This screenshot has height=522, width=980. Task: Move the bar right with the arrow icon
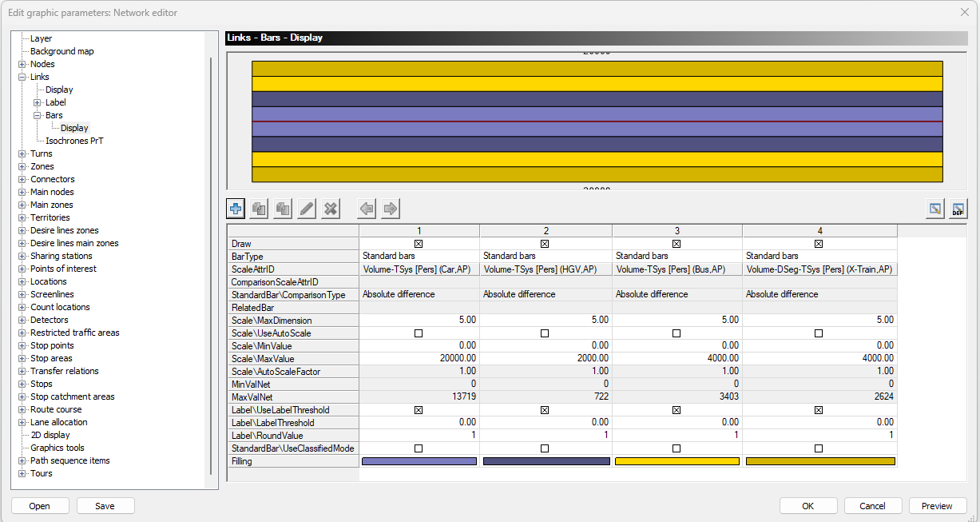point(391,209)
